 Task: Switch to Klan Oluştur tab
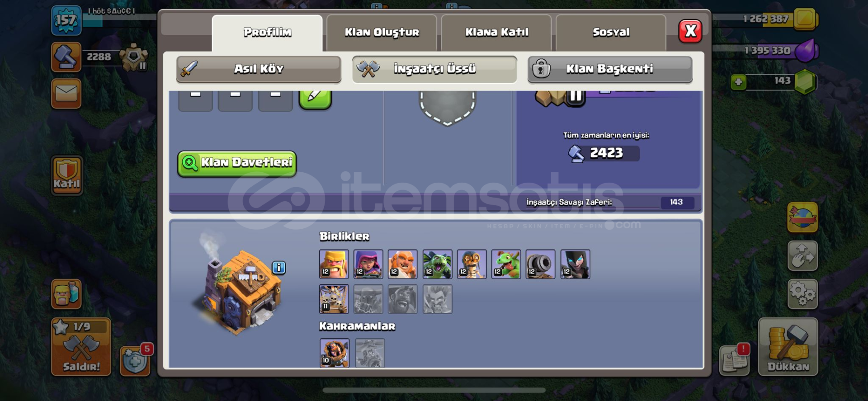tap(382, 33)
